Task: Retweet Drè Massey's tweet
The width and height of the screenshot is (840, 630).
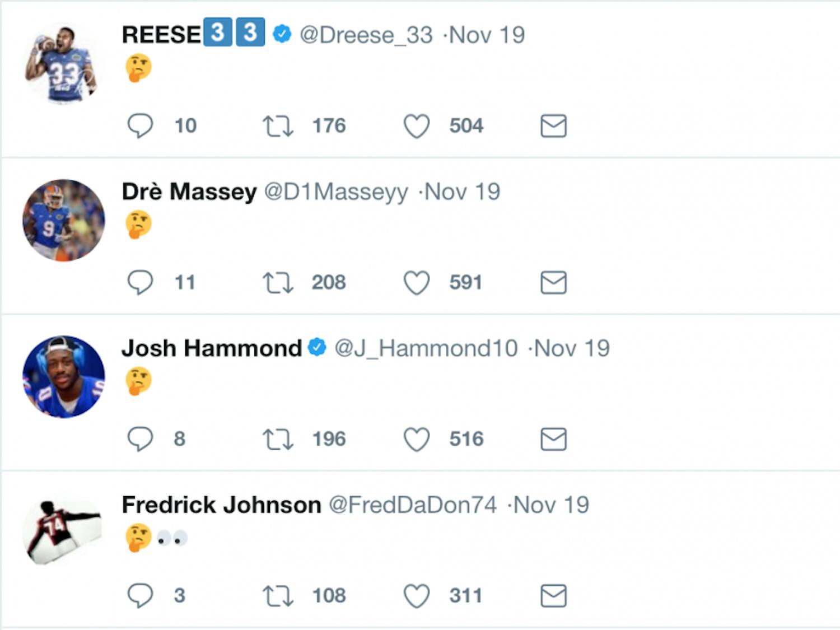Action: 279,283
